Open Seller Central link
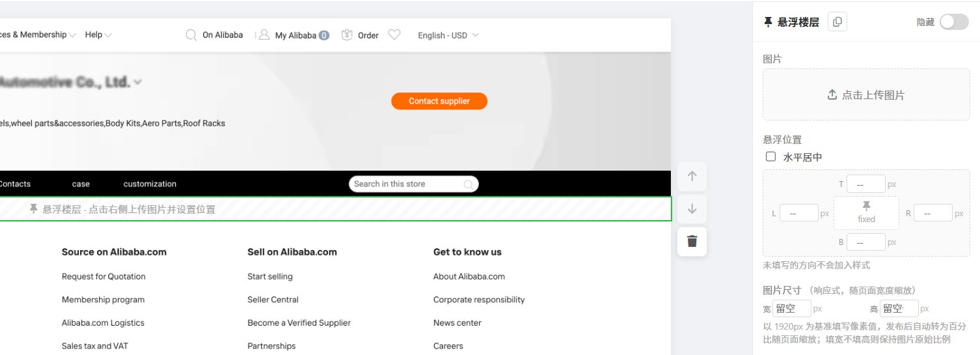Screen dimensions: 980x355 273,300
